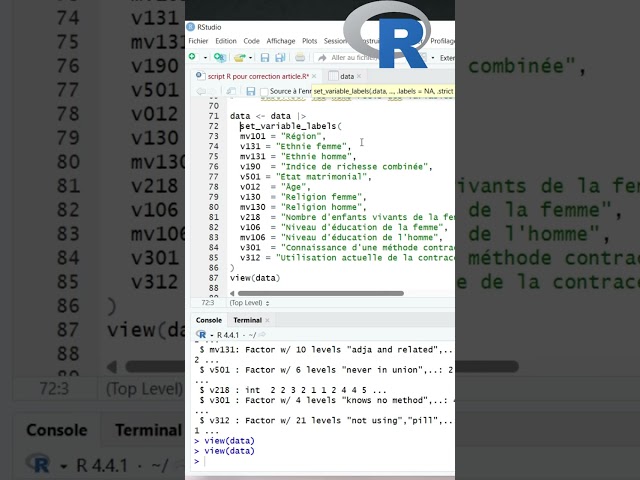The height and width of the screenshot is (480, 640).
Task: Click the line number 71 in gutter
Action: tap(213, 116)
